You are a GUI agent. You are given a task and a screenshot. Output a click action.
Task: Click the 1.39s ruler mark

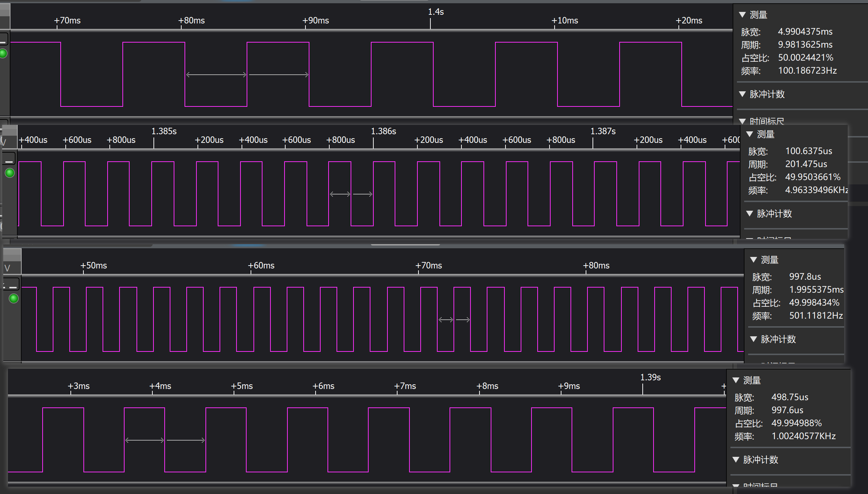coord(650,377)
